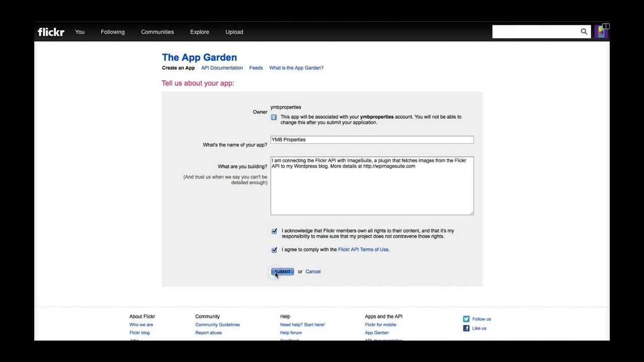Open the Flickr blog link
This screenshot has height=362, width=644.
point(139,333)
